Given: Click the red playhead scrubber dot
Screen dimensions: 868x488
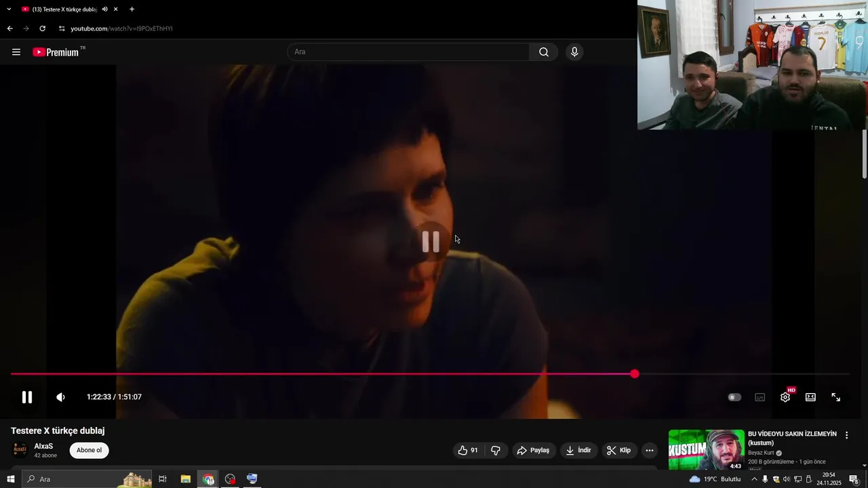Looking at the screenshot, I should click(634, 374).
